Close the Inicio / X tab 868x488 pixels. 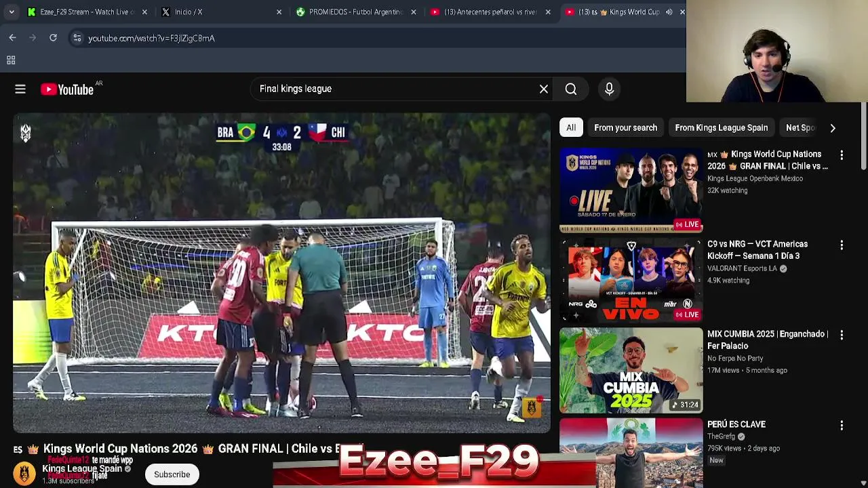(x=279, y=12)
